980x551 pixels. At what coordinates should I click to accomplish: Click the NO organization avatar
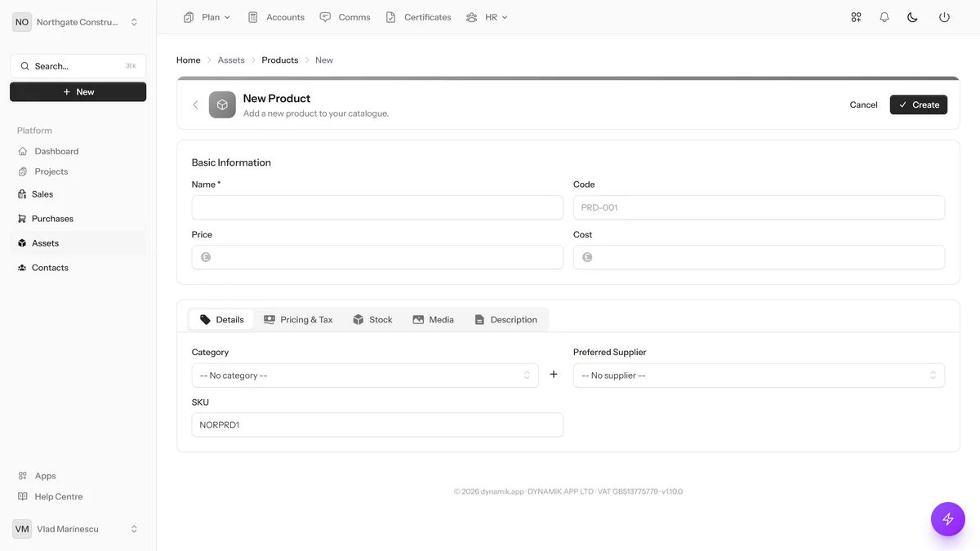pyautogui.click(x=22, y=22)
